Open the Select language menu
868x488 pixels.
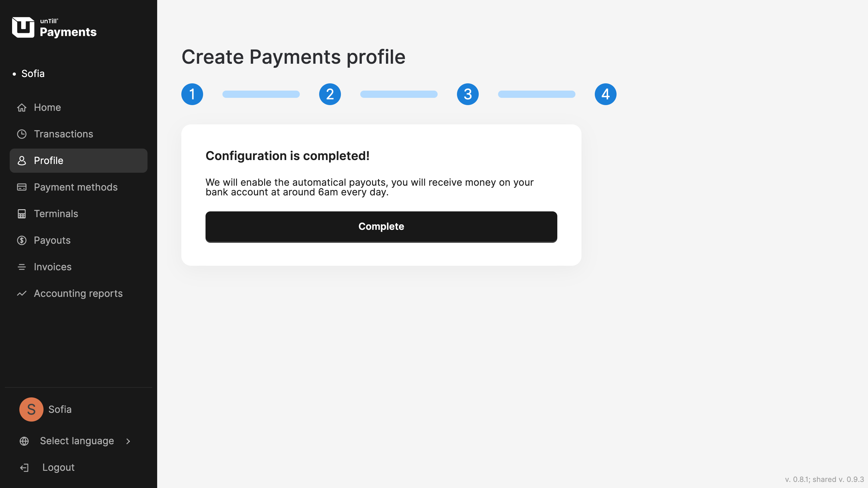click(x=77, y=441)
